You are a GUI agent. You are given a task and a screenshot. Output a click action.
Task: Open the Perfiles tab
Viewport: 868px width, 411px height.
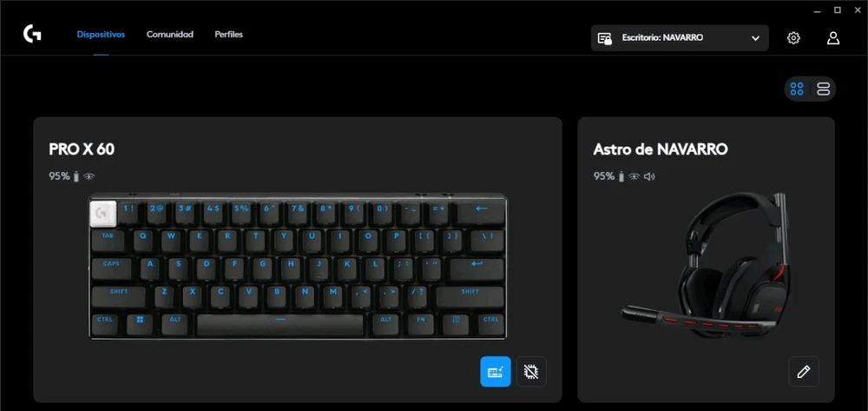pos(228,35)
